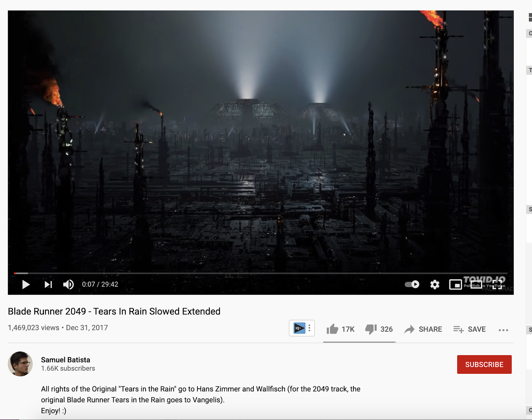Skip to the next video

click(x=48, y=284)
